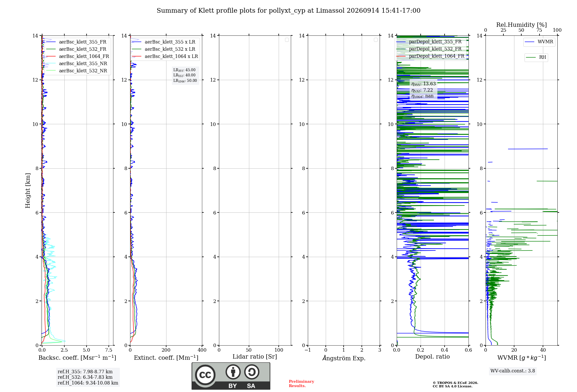
Task: Click the Depol. ratio axis label
Action: pyautogui.click(x=432, y=357)
